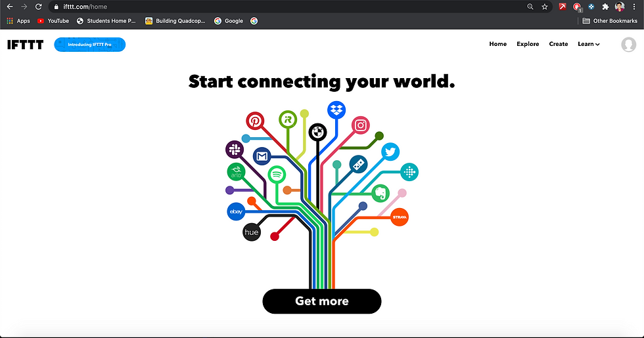Click the Spotify icon on the tree
Viewport: 644px width, 338px height.
coord(277,175)
